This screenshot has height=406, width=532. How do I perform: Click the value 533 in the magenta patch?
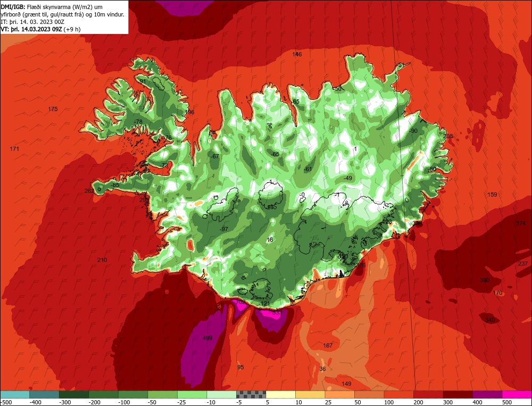[x=277, y=312]
